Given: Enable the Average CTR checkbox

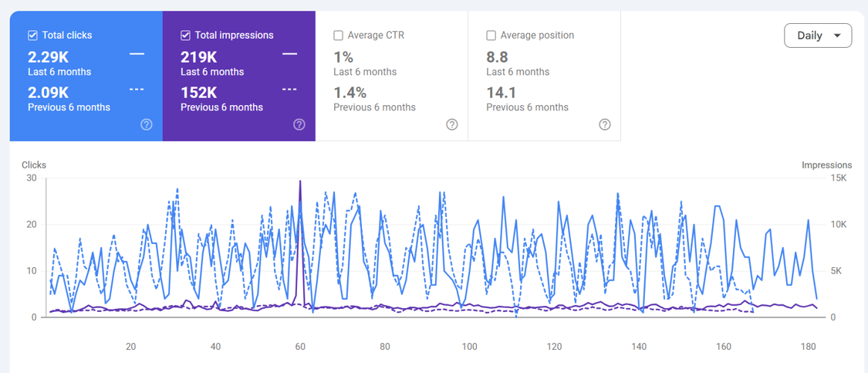Looking at the screenshot, I should (x=338, y=36).
